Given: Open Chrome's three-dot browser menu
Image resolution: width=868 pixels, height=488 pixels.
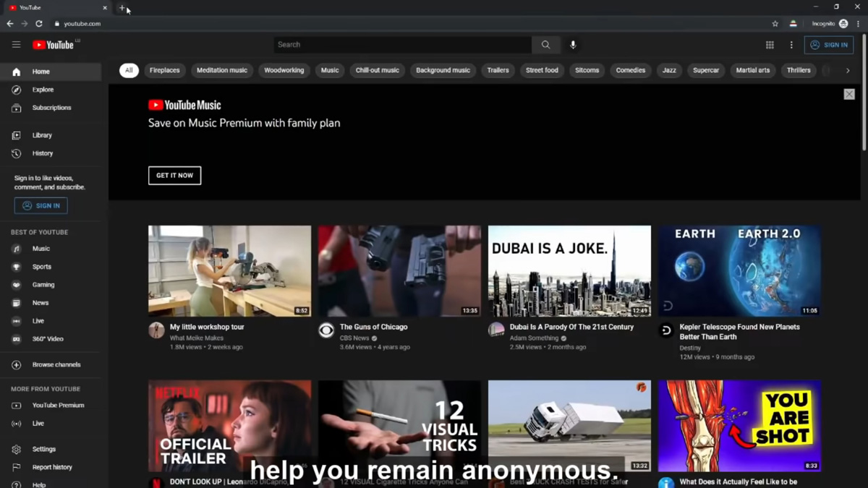Looking at the screenshot, I should coord(859,24).
